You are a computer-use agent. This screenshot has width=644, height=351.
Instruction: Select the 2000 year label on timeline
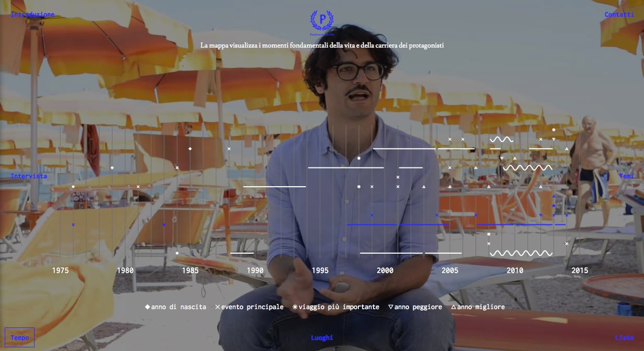(x=385, y=270)
